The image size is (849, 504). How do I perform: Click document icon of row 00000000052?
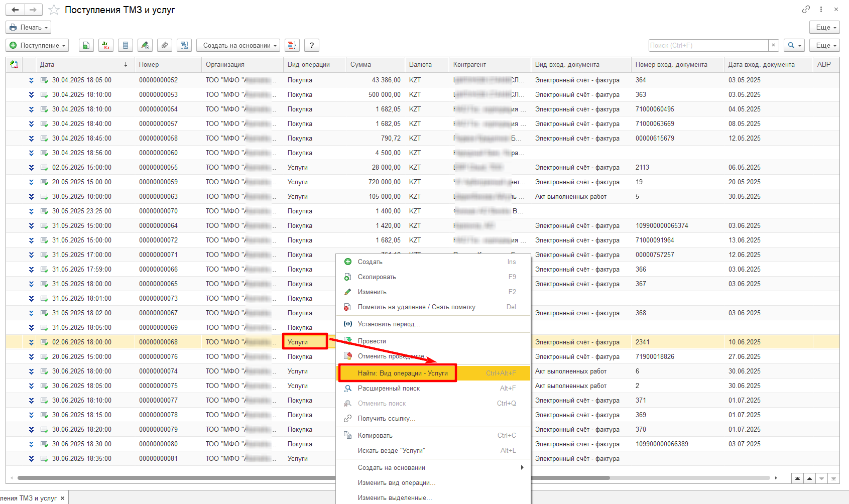(44, 80)
